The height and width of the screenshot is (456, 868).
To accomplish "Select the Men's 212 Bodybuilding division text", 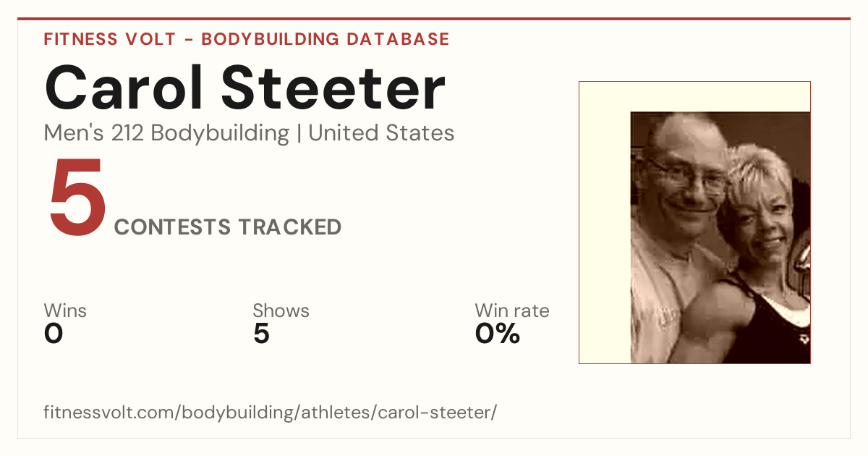I will 166,133.
